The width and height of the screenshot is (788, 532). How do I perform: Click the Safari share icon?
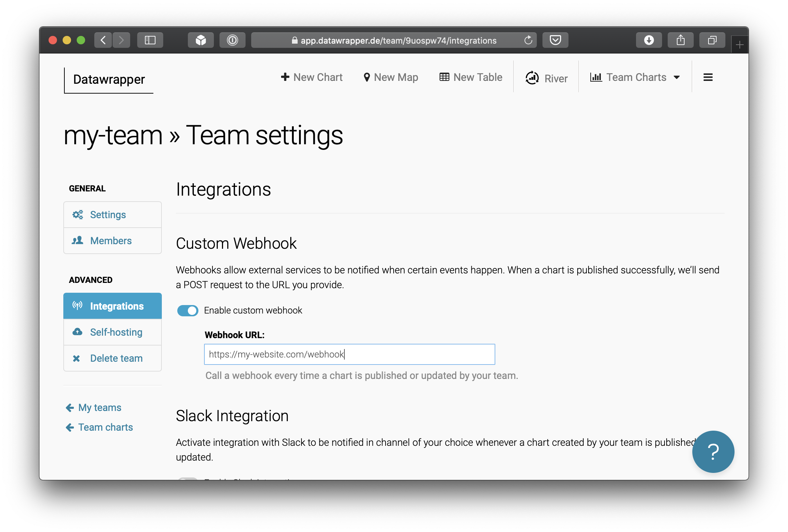click(x=680, y=40)
